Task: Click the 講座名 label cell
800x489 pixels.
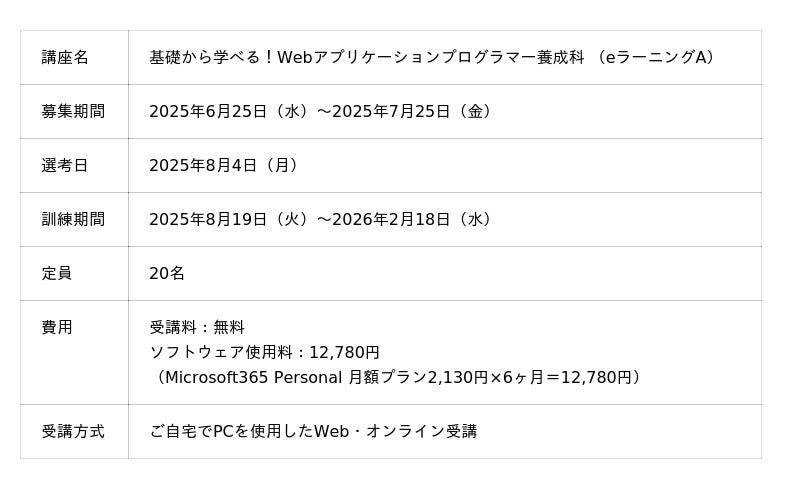Action: click(65, 58)
